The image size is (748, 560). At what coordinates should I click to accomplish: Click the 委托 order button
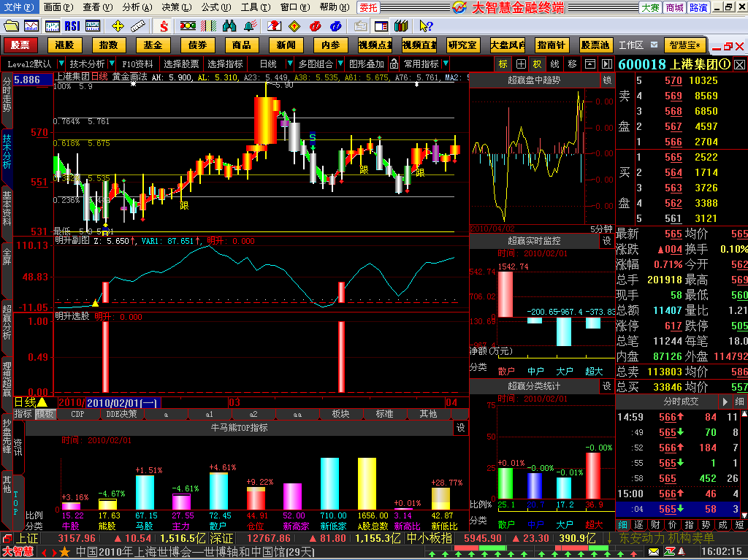tap(369, 7)
